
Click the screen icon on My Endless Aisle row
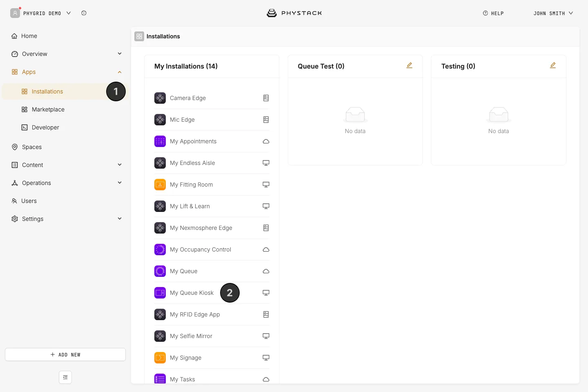(266, 163)
